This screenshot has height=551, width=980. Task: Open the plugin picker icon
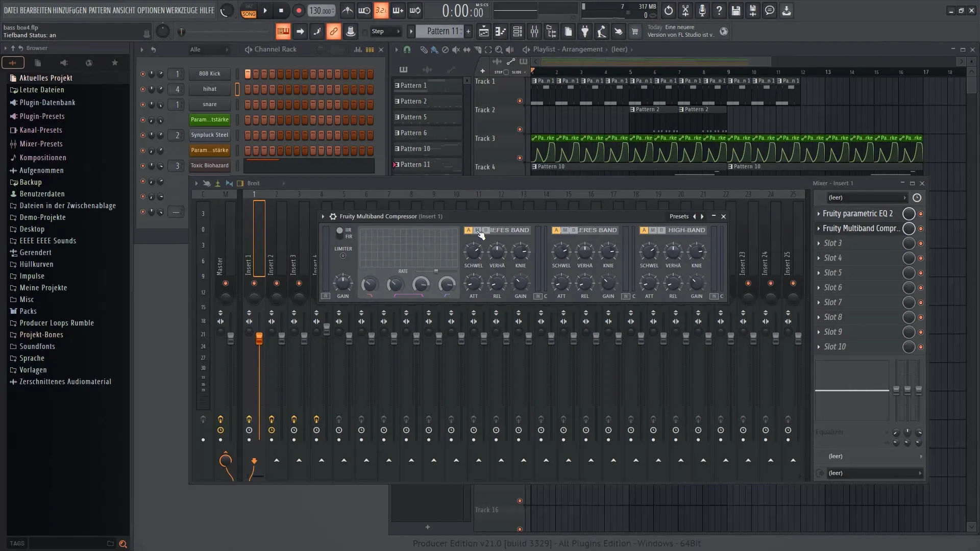point(585,32)
